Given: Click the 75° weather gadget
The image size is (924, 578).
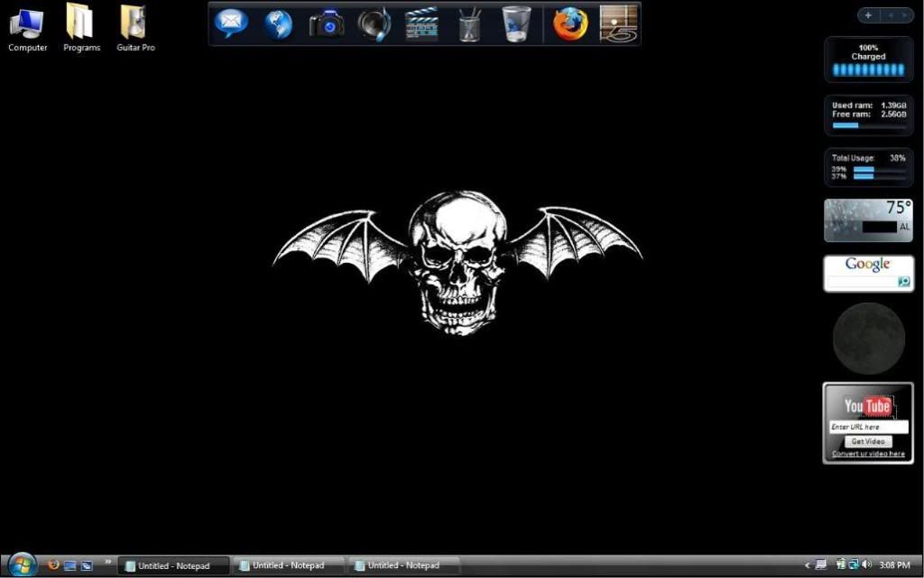Looking at the screenshot, I should click(x=869, y=220).
